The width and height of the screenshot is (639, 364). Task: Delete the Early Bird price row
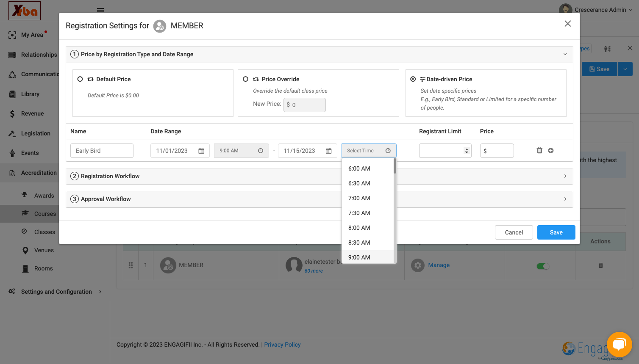[x=539, y=150]
